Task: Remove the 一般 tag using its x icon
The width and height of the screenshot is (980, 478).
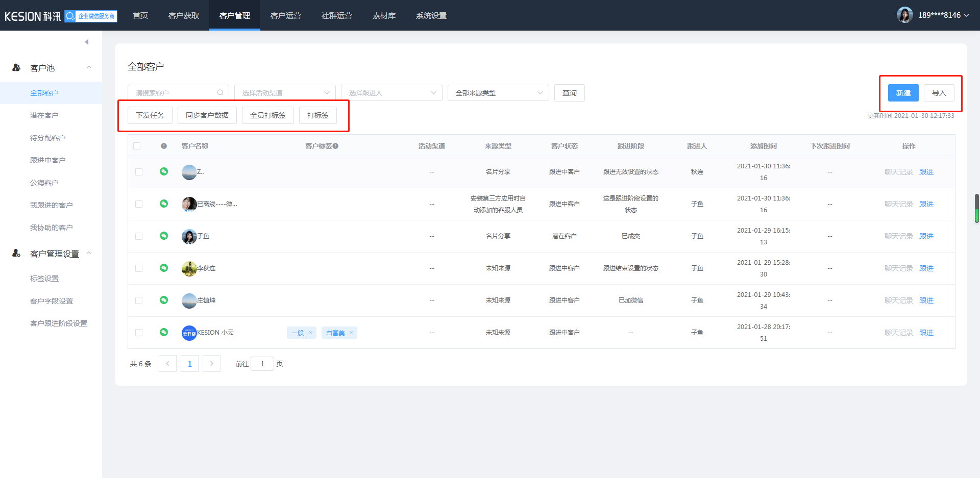Action: tap(310, 333)
